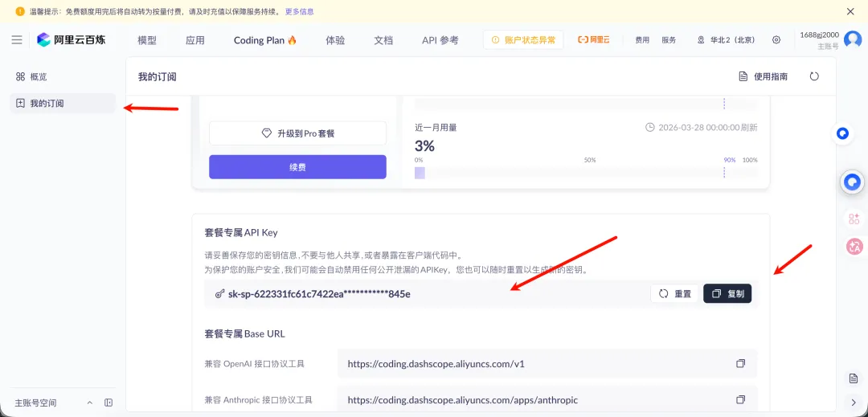The width and height of the screenshot is (868, 417).
Task: Click the user avatar icon
Action: click(853, 40)
